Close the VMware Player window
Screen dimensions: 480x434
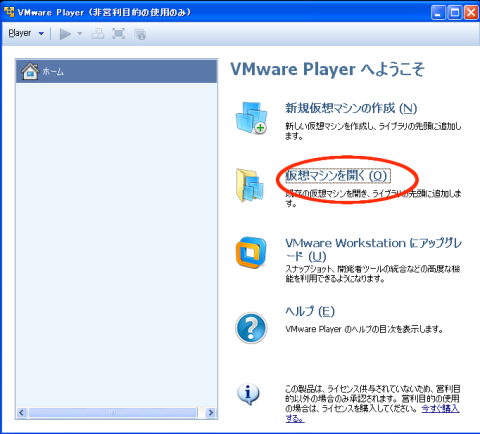pos(471,13)
